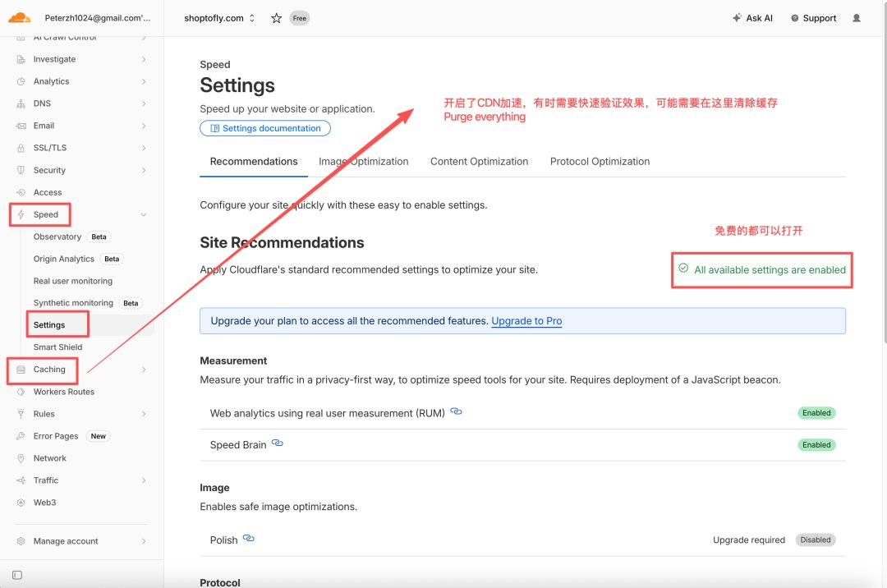The image size is (887, 588).
Task: Open Support help menu
Action: point(813,18)
